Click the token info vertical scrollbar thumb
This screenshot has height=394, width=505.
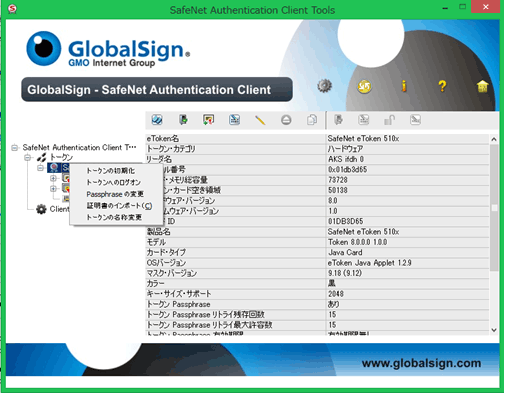coord(494,208)
